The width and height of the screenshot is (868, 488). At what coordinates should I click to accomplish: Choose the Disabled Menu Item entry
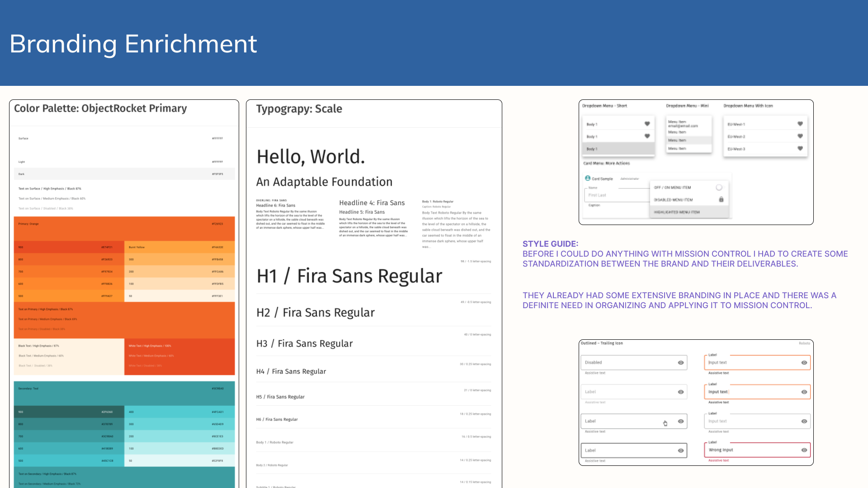pyautogui.click(x=689, y=199)
